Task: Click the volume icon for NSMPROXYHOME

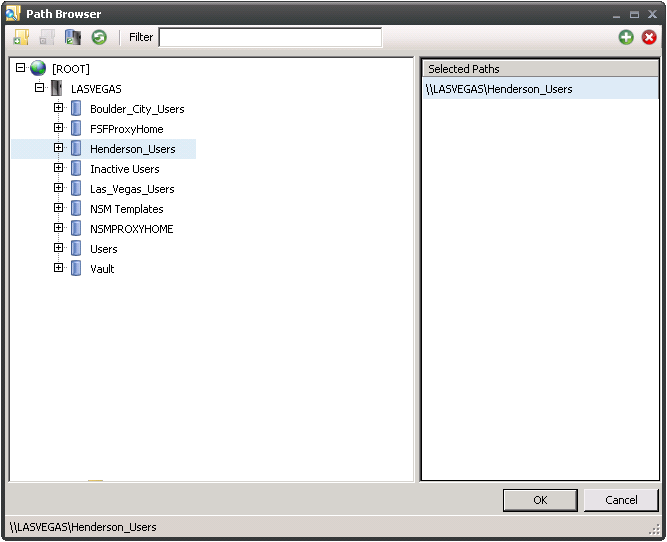Action: (76, 228)
